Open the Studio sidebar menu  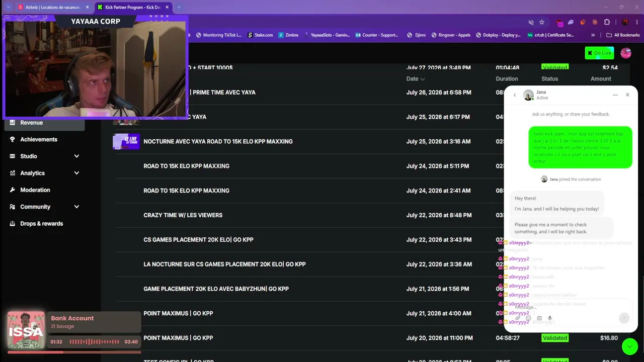(x=44, y=156)
